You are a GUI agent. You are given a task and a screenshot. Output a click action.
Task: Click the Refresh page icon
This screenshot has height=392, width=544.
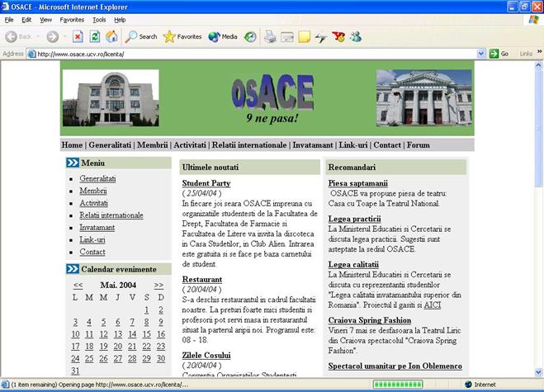pos(94,36)
